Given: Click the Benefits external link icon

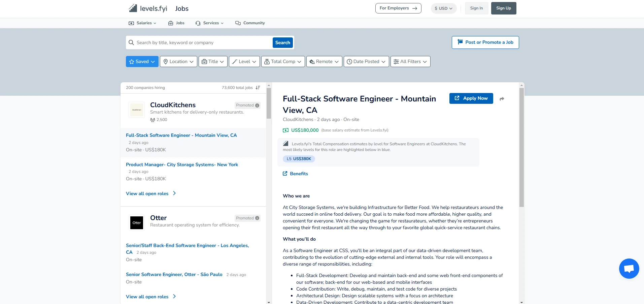Looking at the screenshot, I should click(285, 174).
